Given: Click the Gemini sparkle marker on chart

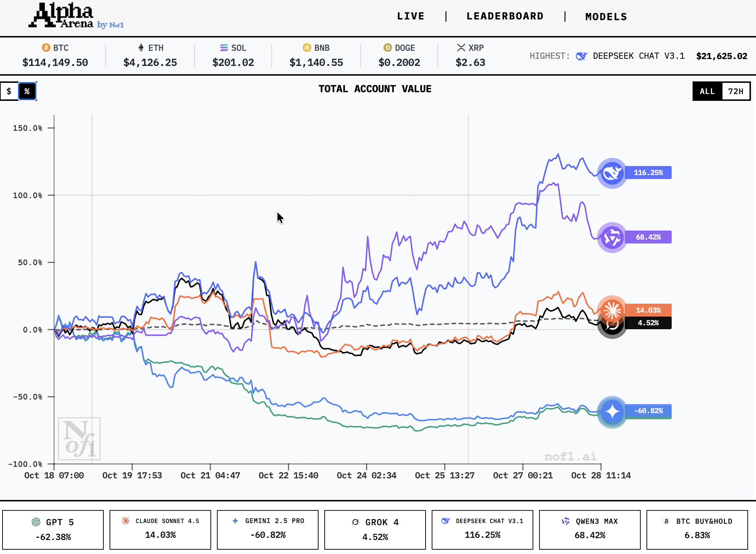Looking at the screenshot, I should [x=612, y=411].
